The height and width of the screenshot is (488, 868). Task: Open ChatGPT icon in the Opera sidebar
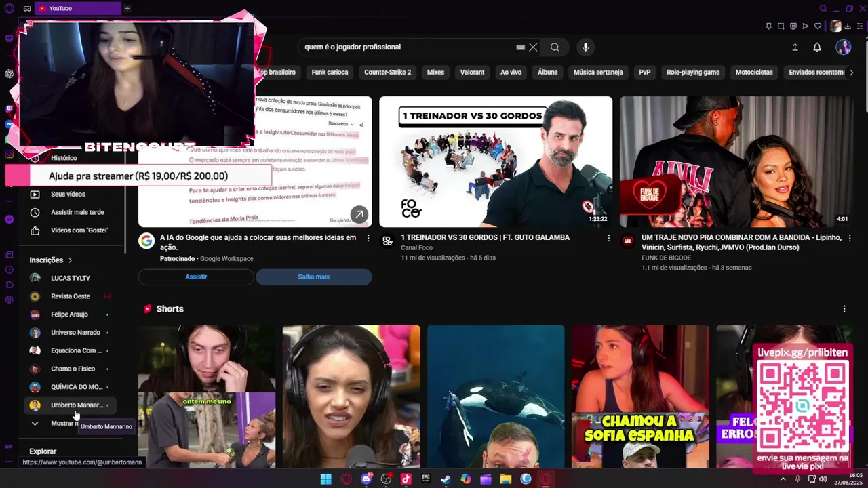pos(9,73)
